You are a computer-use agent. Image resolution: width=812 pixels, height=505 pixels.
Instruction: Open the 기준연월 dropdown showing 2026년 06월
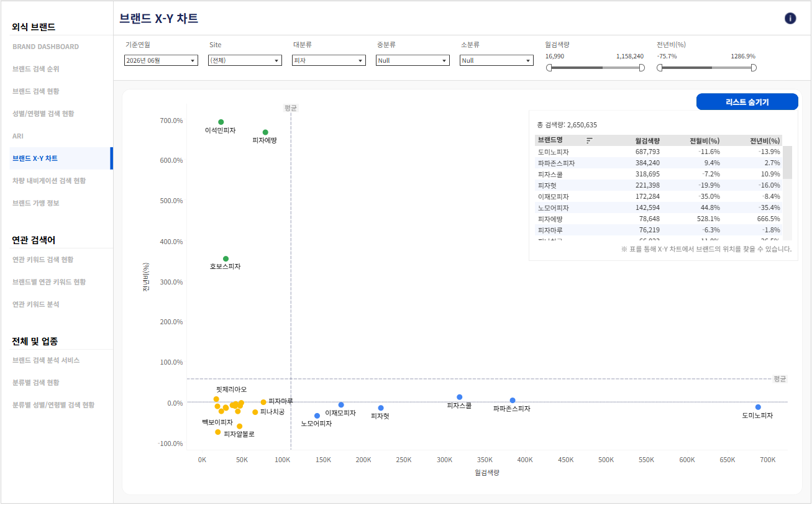click(x=161, y=60)
